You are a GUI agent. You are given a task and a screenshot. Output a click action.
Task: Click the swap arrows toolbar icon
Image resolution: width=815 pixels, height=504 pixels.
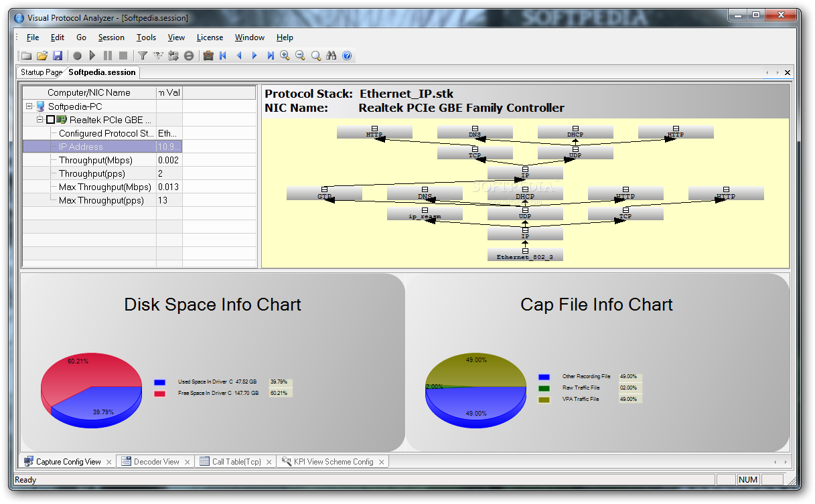click(x=173, y=56)
